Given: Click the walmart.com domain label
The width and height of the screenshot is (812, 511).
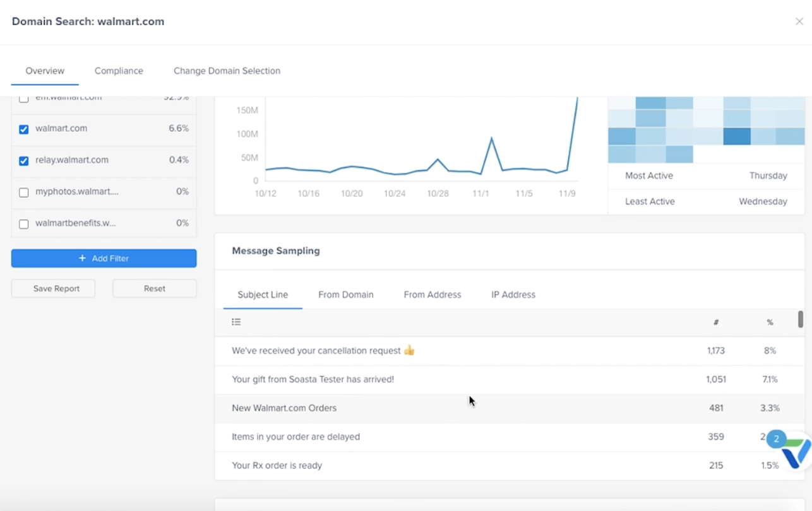Looking at the screenshot, I should click(x=61, y=129).
